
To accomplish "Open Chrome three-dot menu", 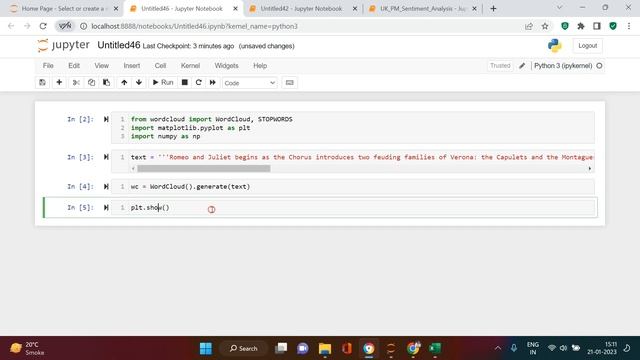I will click(x=629, y=26).
